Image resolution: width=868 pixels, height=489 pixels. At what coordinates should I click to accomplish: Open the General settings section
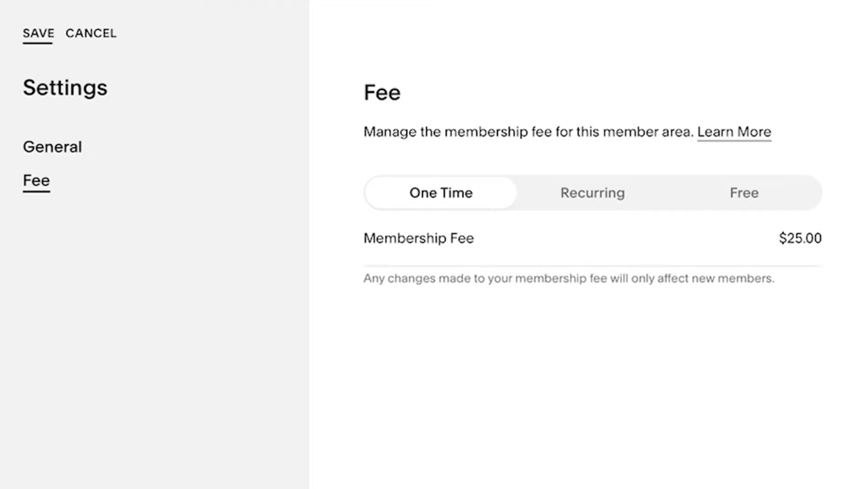52,147
